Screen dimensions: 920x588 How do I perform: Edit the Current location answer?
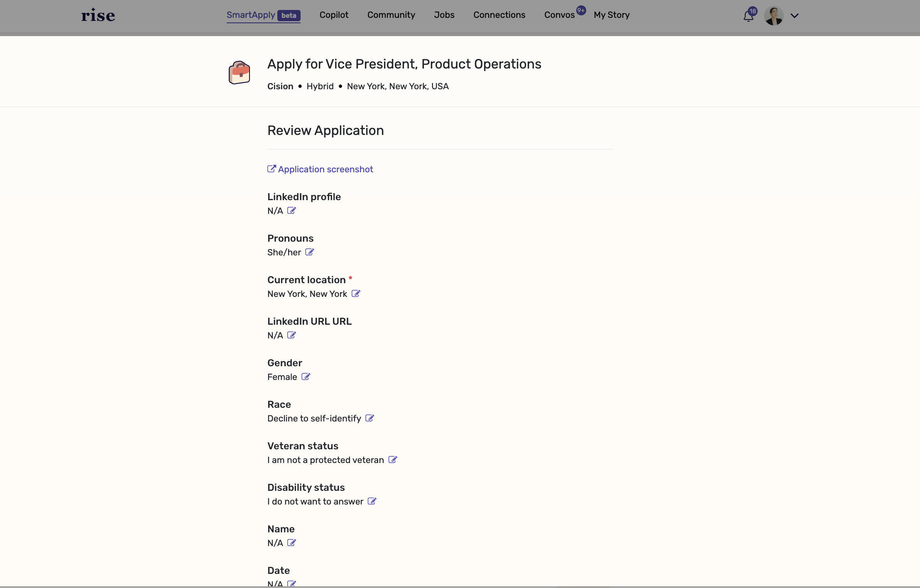point(356,294)
